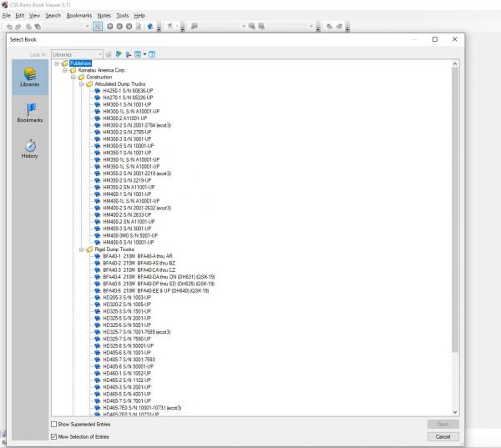The image size is (501, 448).
Task: Open the Bookmarks panel in sidebar
Action: (x=30, y=113)
